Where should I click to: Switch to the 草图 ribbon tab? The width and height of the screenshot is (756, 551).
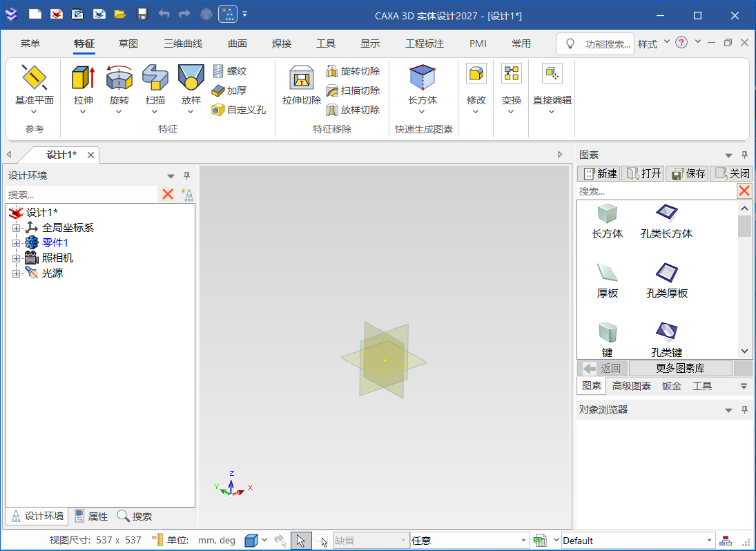(128, 44)
